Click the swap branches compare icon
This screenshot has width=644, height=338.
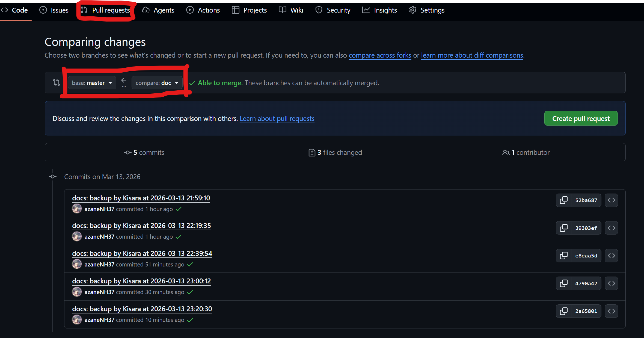tap(57, 82)
